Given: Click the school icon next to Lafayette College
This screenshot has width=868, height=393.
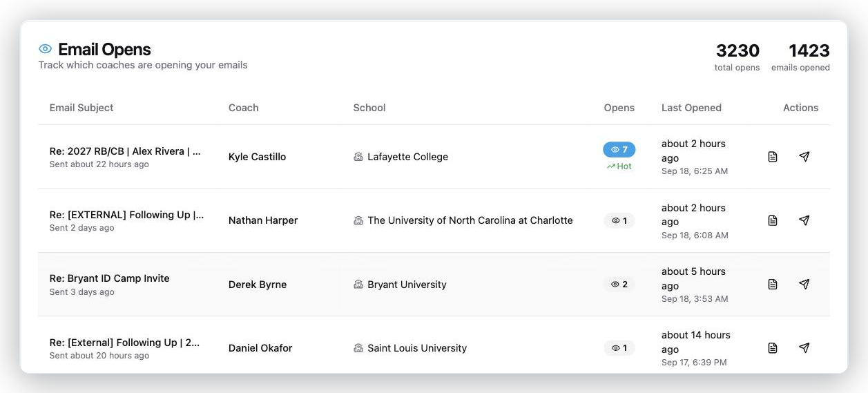Looking at the screenshot, I should (358, 157).
